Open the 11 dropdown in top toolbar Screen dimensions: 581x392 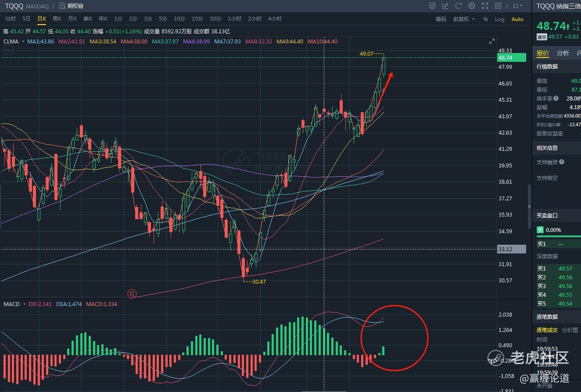[x=518, y=6]
